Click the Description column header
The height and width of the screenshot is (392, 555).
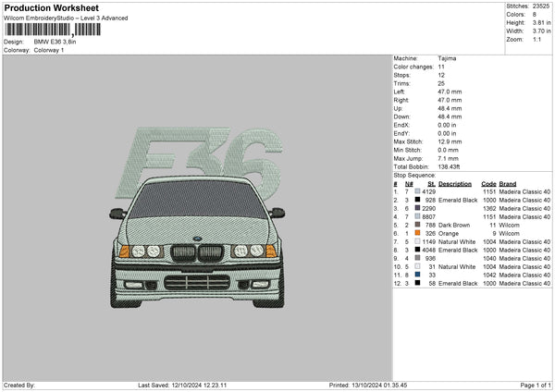pos(455,184)
